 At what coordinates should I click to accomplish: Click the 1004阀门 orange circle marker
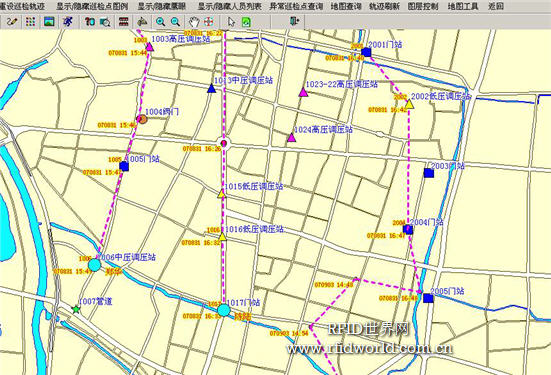tap(142, 119)
